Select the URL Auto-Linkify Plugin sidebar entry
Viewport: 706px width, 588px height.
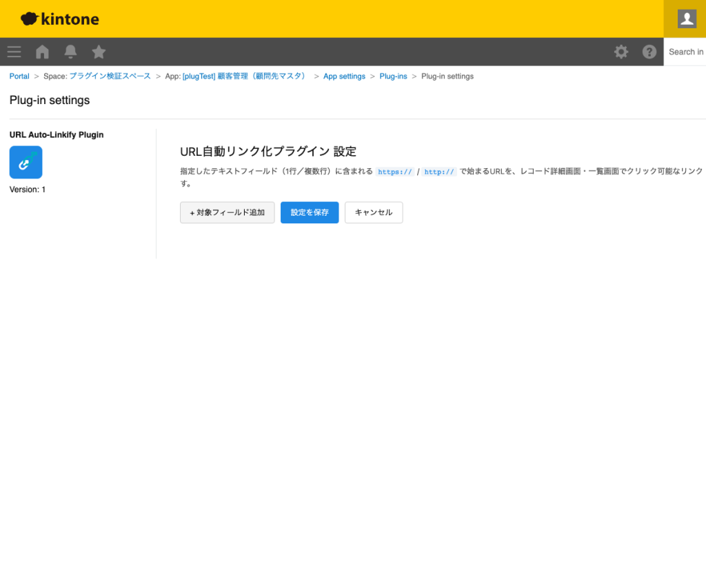click(57, 134)
